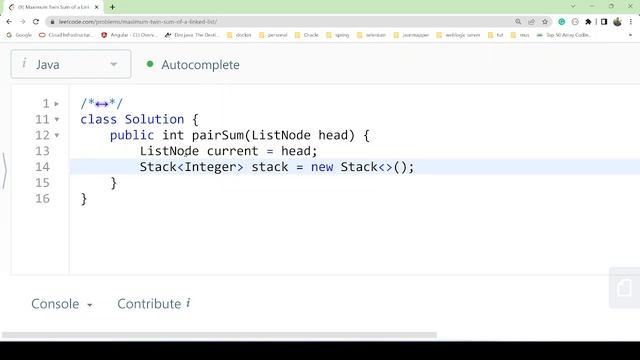The height and width of the screenshot is (360, 640).
Task: Click line number 16 in the gutter
Action: tap(42, 199)
